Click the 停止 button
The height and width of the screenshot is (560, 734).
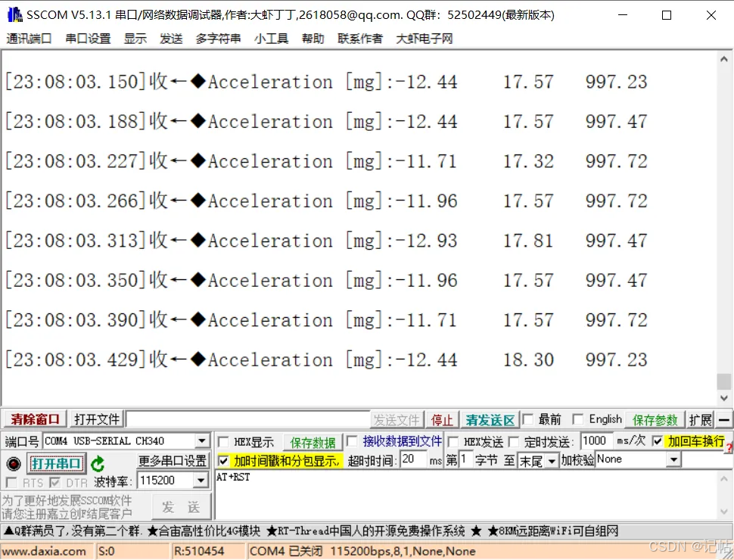pyautogui.click(x=442, y=420)
